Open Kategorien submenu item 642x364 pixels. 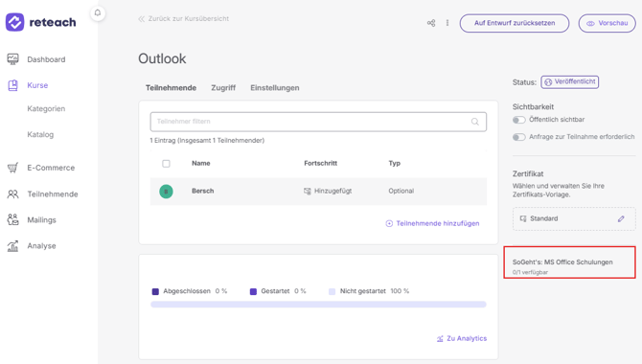pos(46,108)
